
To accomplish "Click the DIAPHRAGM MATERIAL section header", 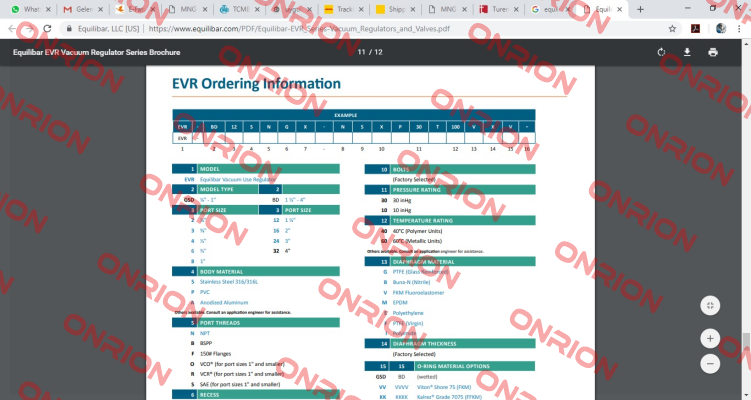I will coord(450,262).
